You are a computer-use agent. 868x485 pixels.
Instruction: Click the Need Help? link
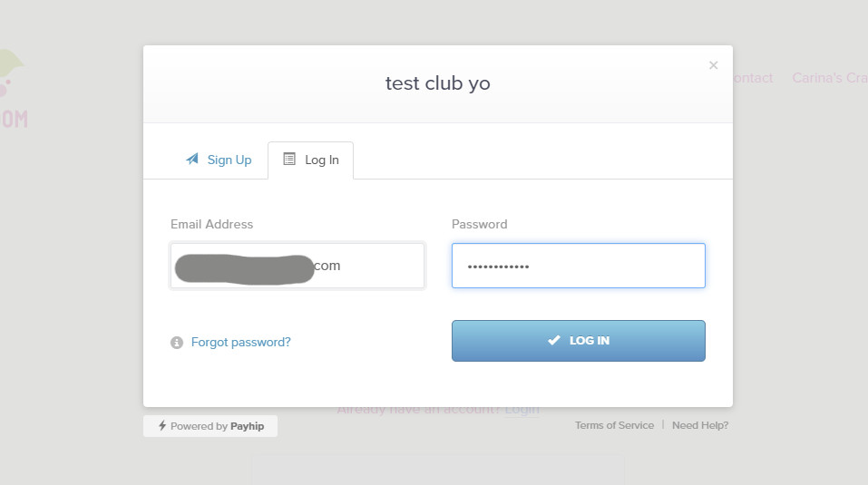pos(700,425)
